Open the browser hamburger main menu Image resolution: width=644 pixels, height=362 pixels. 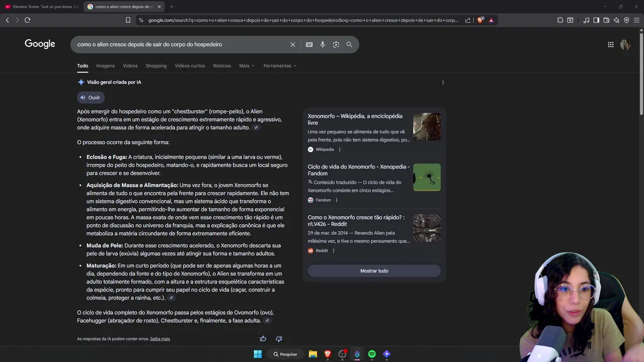tap(637, 20)
